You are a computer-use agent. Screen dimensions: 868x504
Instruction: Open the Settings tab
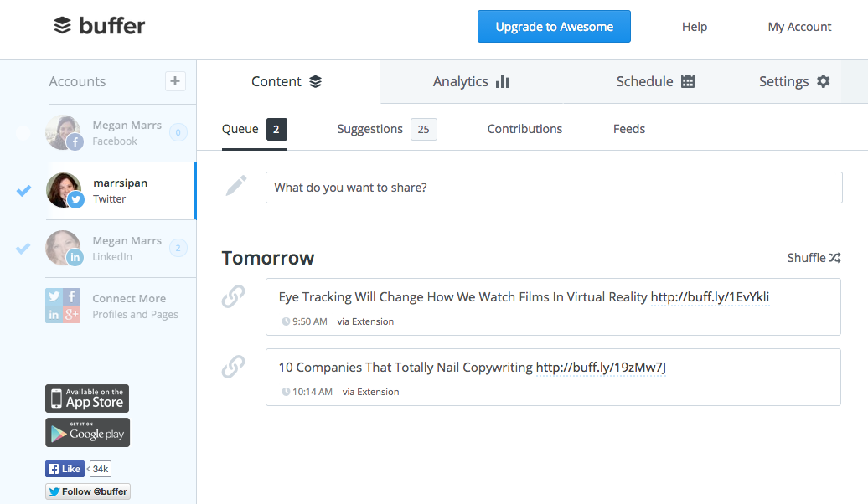click(794, 82)
